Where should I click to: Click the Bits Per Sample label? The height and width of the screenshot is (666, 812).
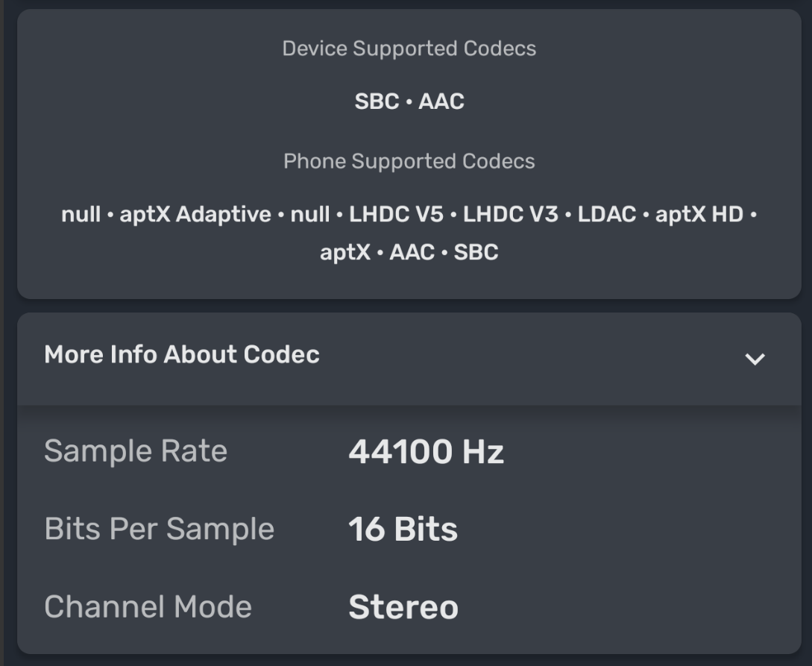tap(159, 529)
